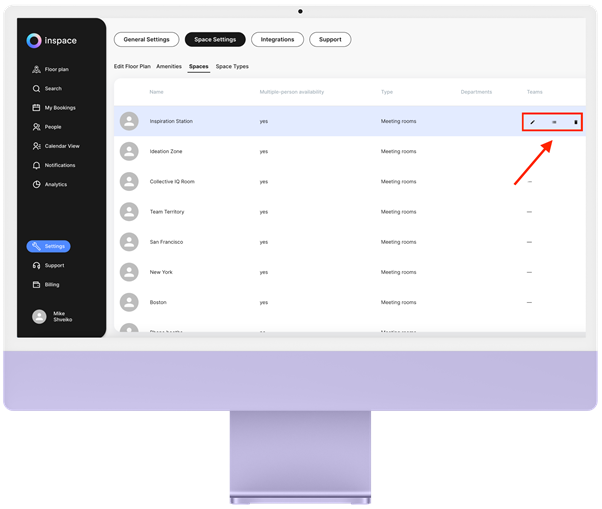Switch to the Space Types sub-tab
Image resolution: width=602 pixels, height=509 pixels.
click(x=232, y=66)
